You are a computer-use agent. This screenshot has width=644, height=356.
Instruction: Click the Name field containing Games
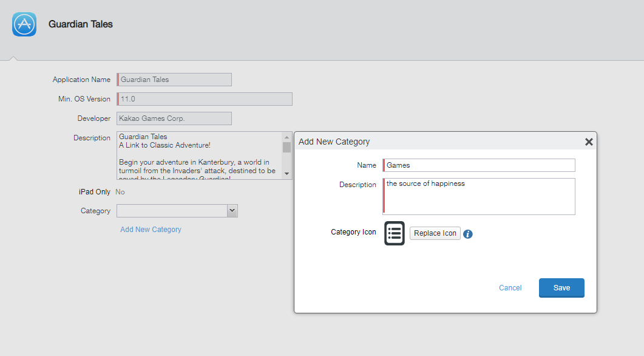click(479, 165)
